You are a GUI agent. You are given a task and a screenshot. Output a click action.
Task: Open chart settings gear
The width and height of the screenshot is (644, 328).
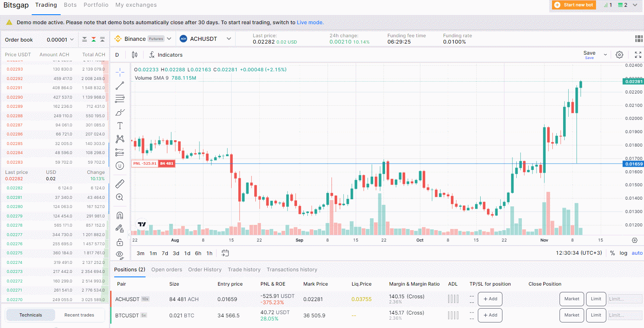(619, 55)
